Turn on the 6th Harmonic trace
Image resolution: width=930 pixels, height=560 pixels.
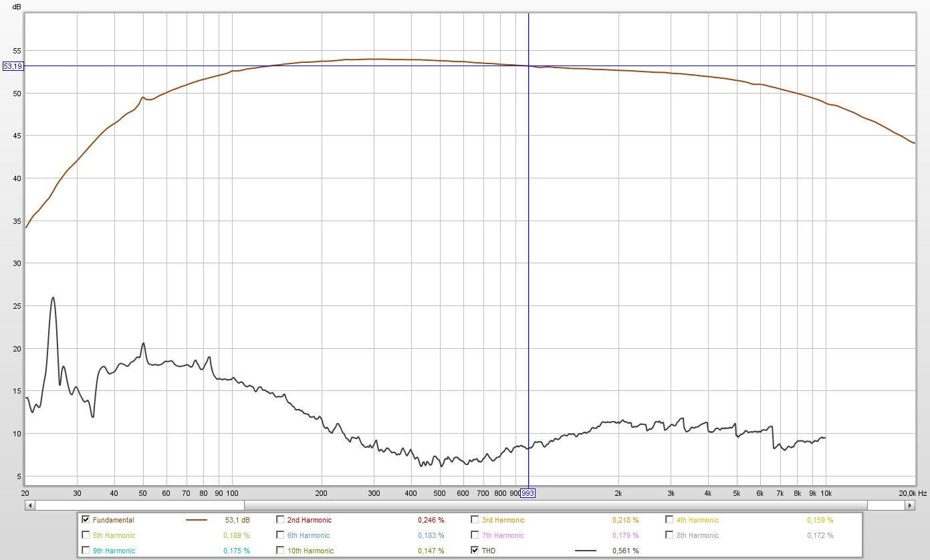[280, 535]
